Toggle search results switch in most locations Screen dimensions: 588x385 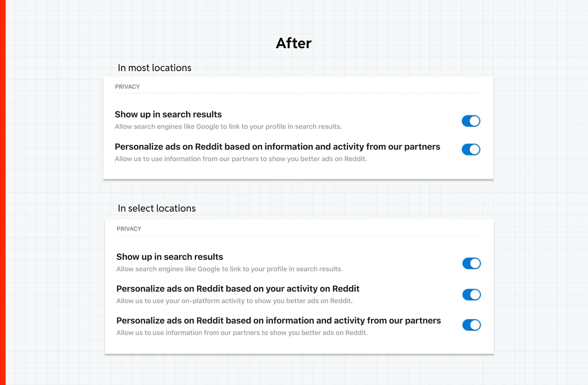coord(471,121)
